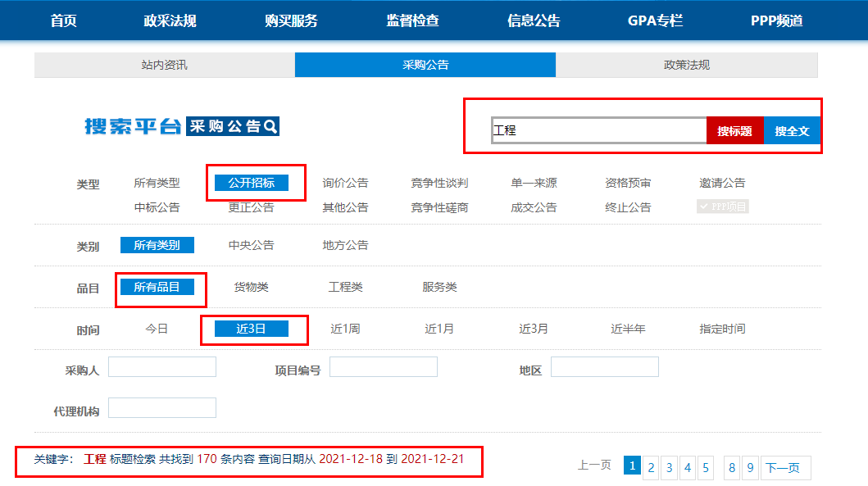868x486 pixels.
Task: Select 单一来源 type filter
Action: pyautogui.click(x=534, y=183)
